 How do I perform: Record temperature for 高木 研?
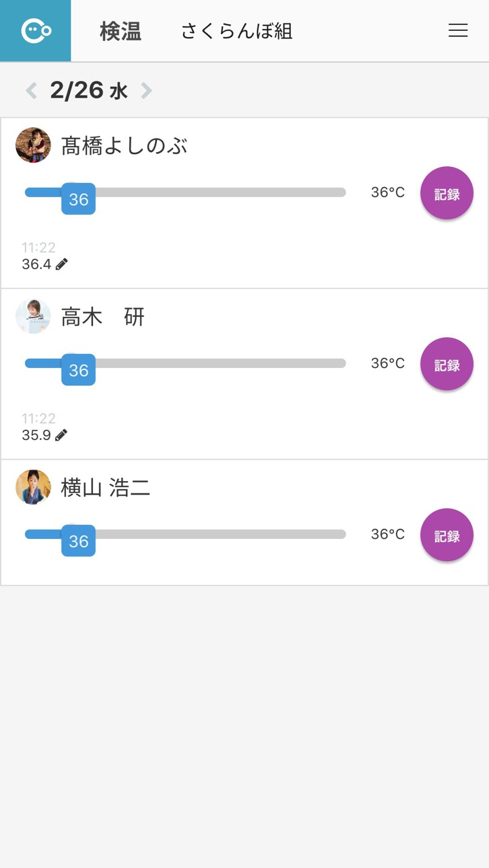click(x=447, y=365)
